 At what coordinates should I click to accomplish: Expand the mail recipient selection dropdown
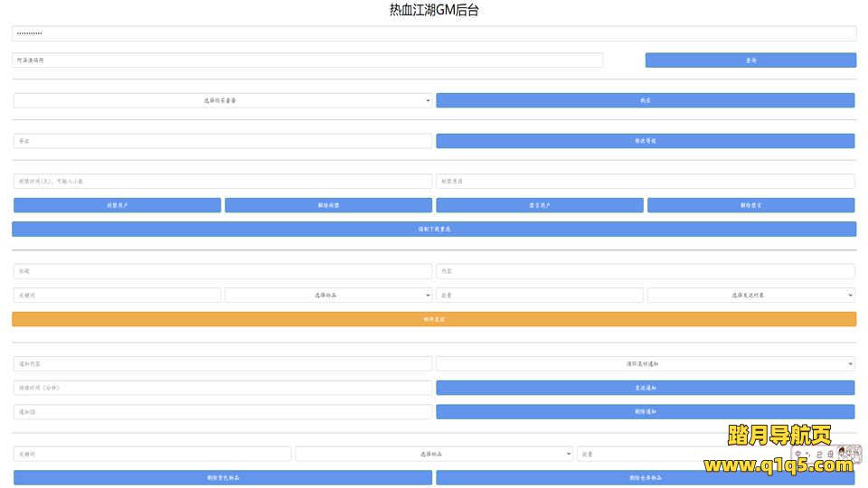(750, 295)
